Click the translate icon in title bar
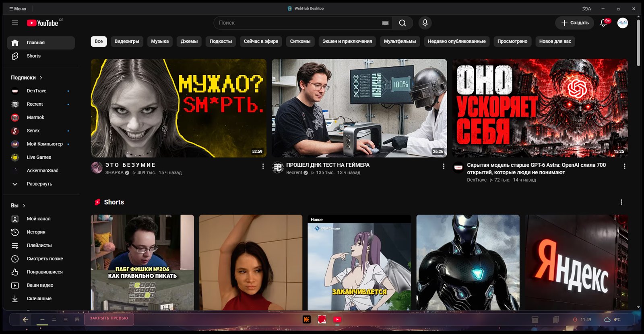The image size is (644, 334). [587, 8]
